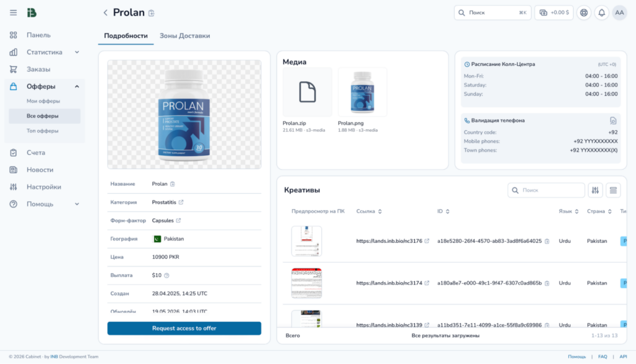Expand the Помощь submenu chevron
Screen dimensions: 636x364
point(76,204)
